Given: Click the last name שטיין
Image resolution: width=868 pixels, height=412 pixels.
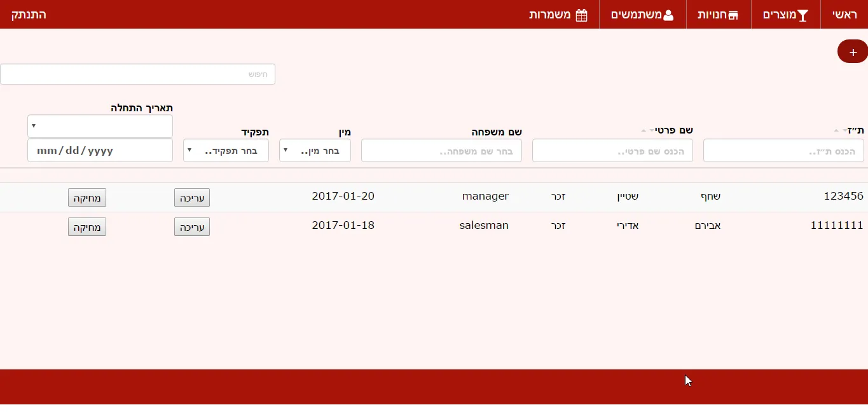Looking at the screenshot, I should point(628,196).
